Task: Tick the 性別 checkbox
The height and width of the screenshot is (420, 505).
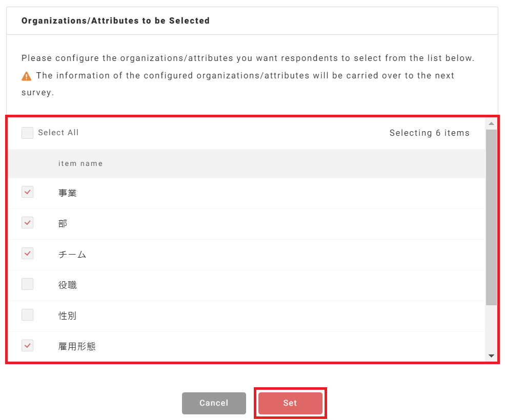Action: click(x=27, y=315)
